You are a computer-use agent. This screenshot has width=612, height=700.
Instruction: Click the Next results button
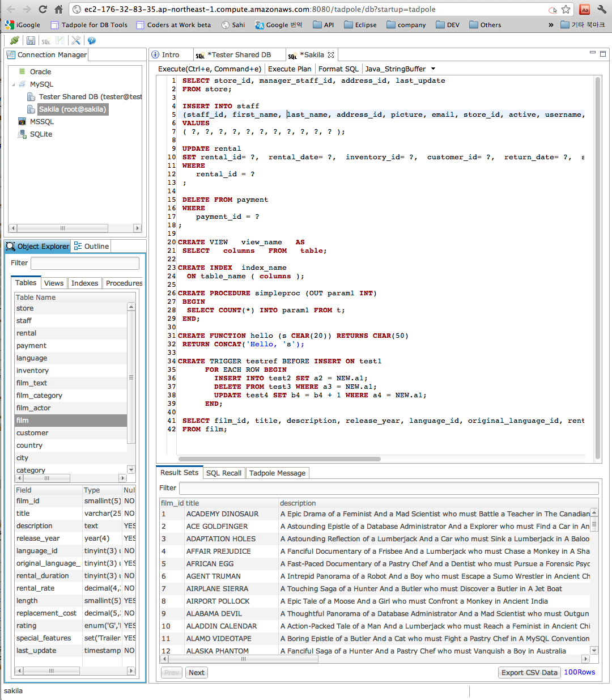pyautogui.click(x=197, y=673)
